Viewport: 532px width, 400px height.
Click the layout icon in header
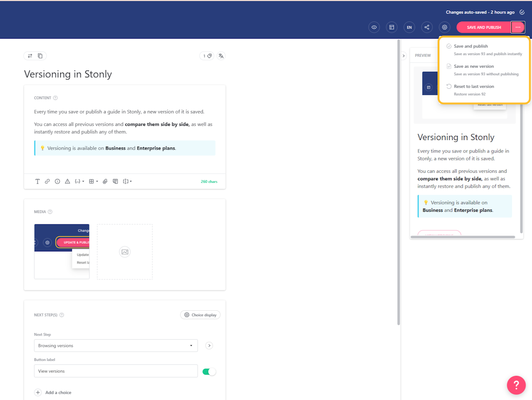click(x=392, y=27)
